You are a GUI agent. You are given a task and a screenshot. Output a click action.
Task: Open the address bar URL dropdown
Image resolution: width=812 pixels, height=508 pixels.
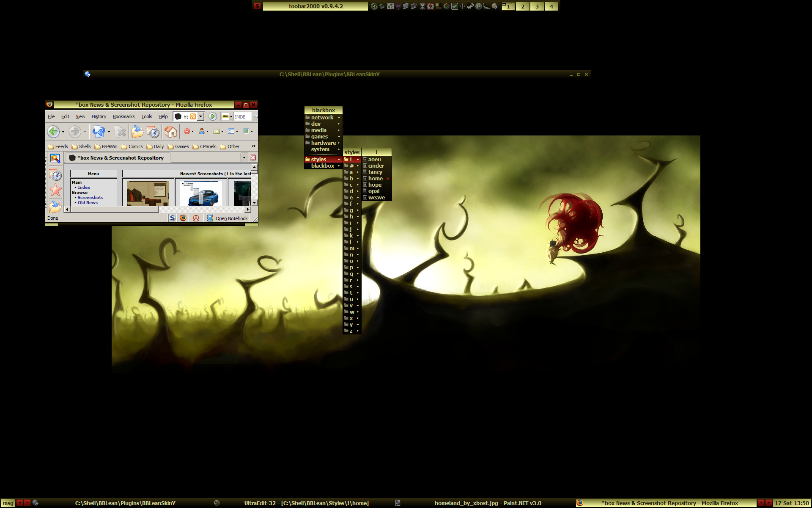click(201, 116)
